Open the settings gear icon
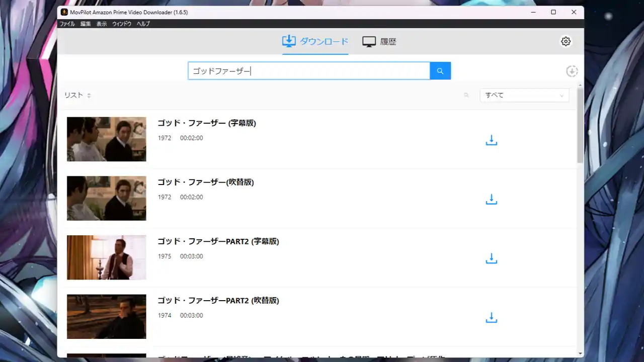 tap(566, 41)
